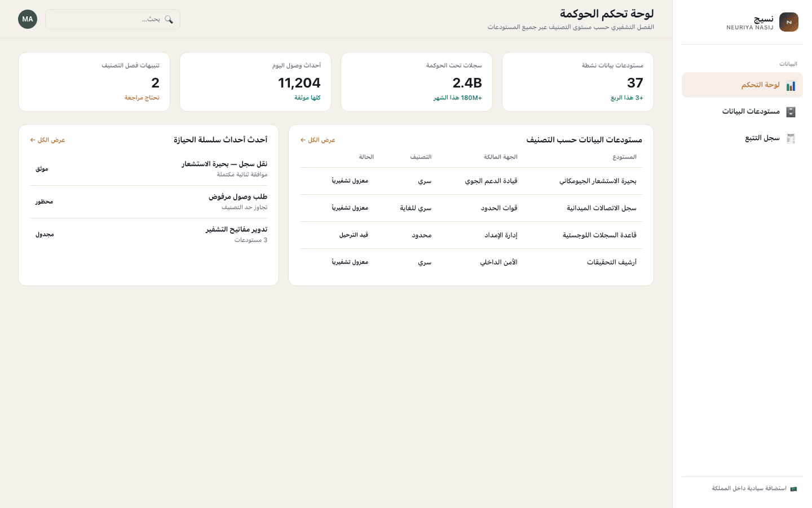Image resolution: width=812 pixels, height=508 pixels.
Task: Click the نسيج app logo icon
Action: [x=789, y=22]
